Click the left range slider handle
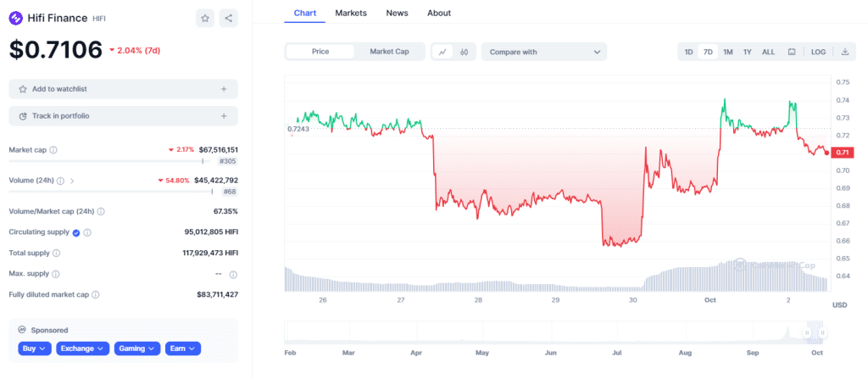The image size is (868, 379). pos(807,332)
